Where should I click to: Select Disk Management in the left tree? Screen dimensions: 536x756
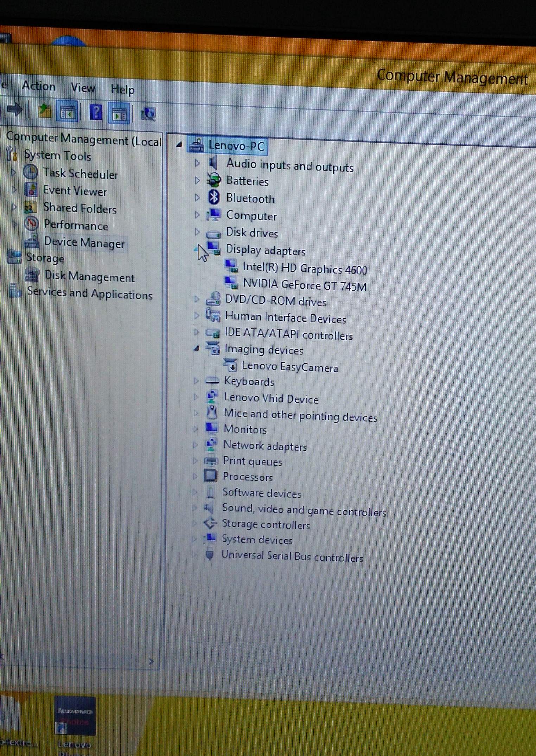(x=89, y=277)
